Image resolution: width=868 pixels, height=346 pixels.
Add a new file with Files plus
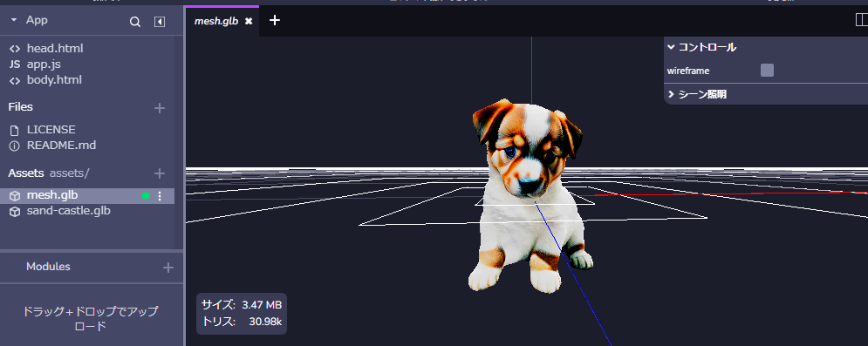pos(160,108)
